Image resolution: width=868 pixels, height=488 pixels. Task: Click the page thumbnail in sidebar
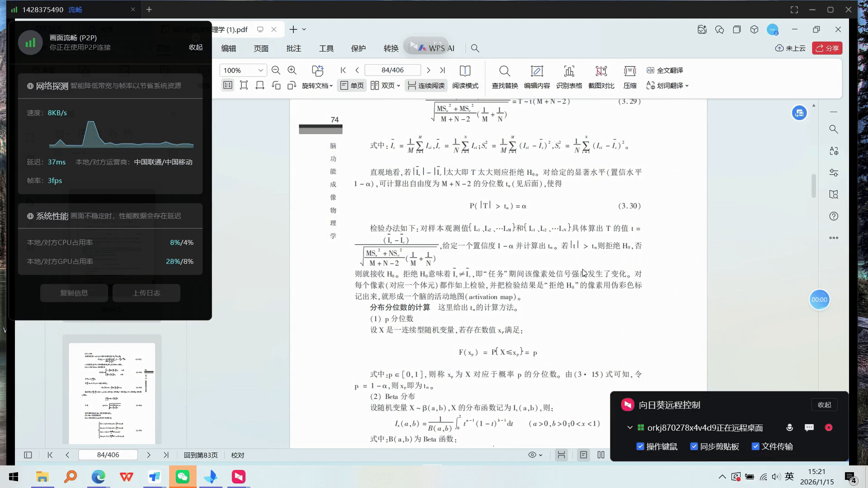(112, 393)
